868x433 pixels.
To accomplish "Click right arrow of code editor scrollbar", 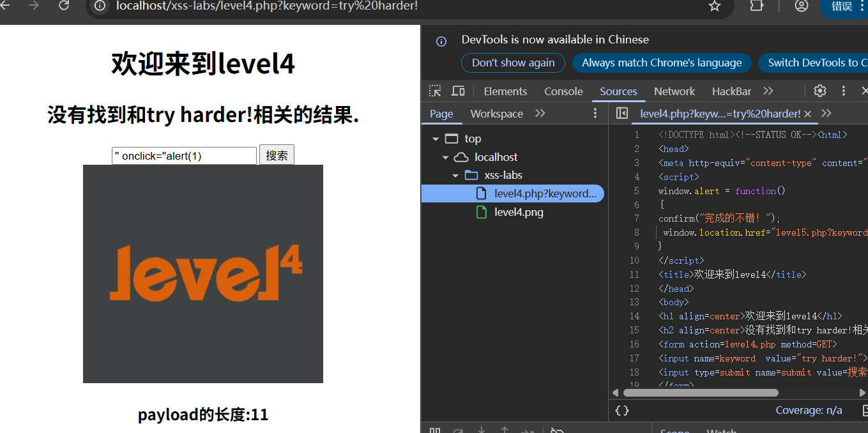I will (x=862, y=393).
